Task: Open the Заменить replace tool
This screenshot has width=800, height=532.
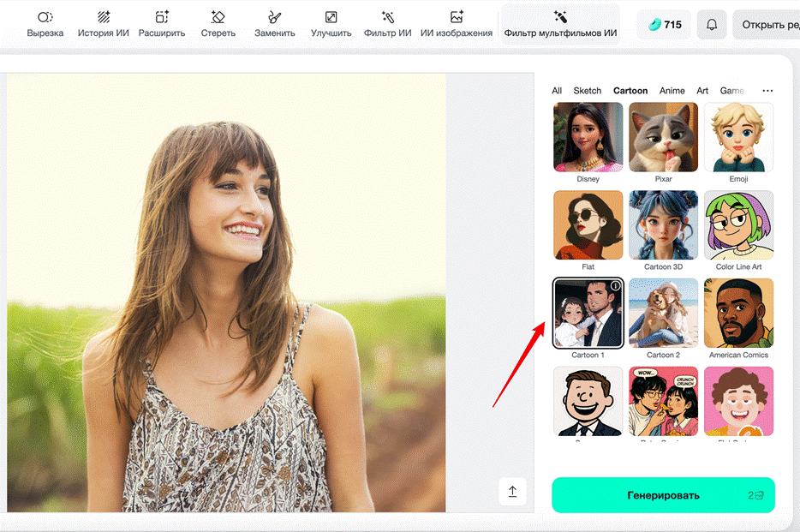Action: (x=274, y=24)
